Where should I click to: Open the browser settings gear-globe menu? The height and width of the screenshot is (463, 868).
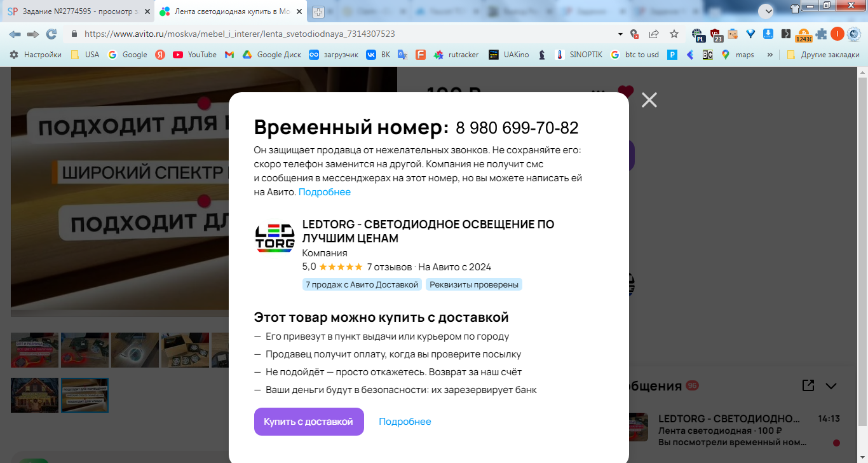pyautogui.click(x=854, y=34)
